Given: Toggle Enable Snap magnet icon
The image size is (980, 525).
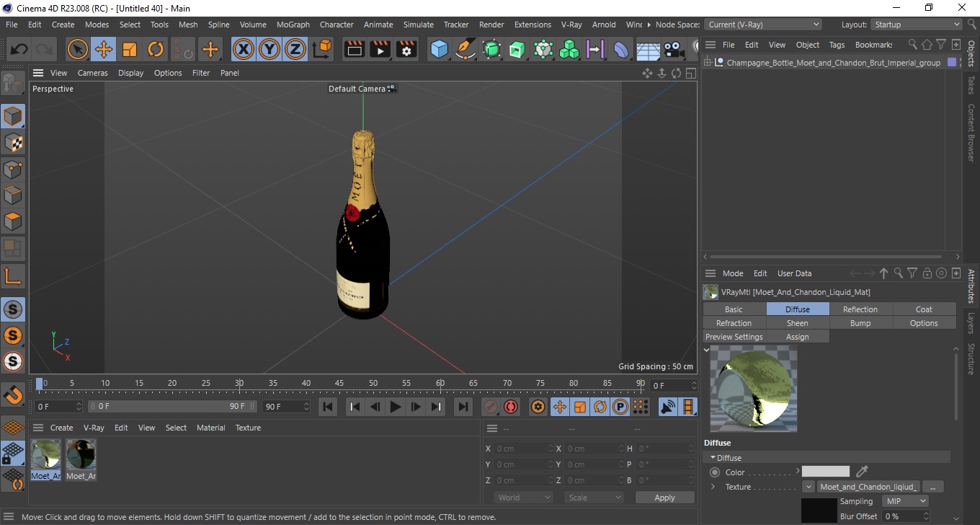Looking at the screenshot, I should pos(13,394).
